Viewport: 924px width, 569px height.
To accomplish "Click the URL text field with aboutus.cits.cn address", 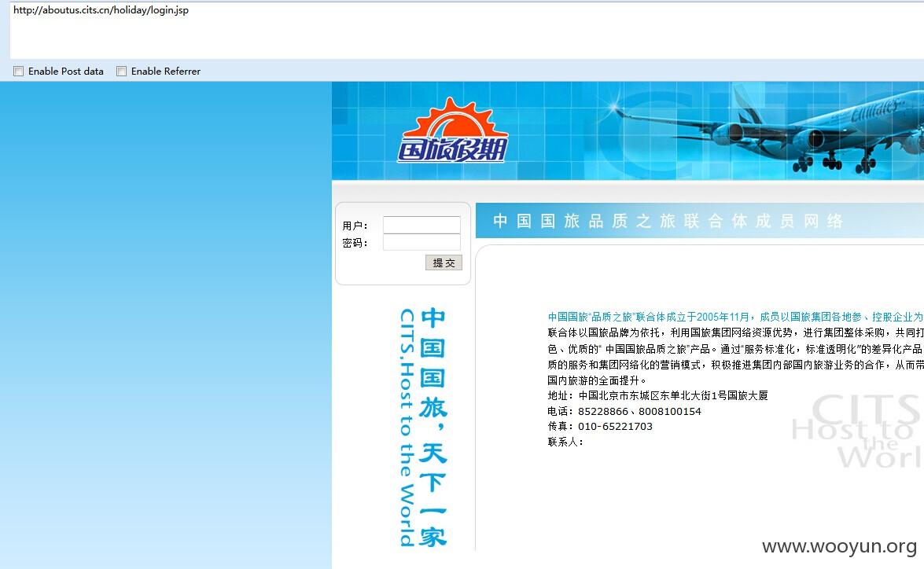I will (466, 29).
